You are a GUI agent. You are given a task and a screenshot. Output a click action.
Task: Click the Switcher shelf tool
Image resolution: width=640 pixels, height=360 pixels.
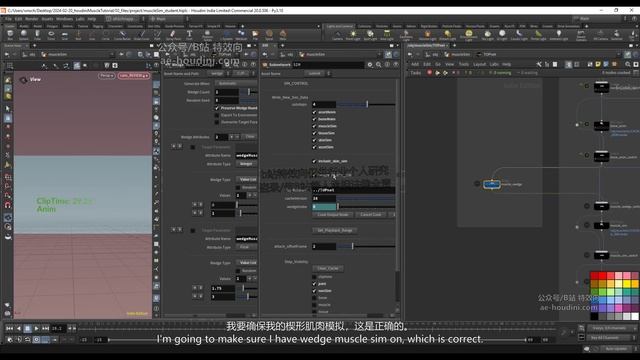[x=616, y=35]
